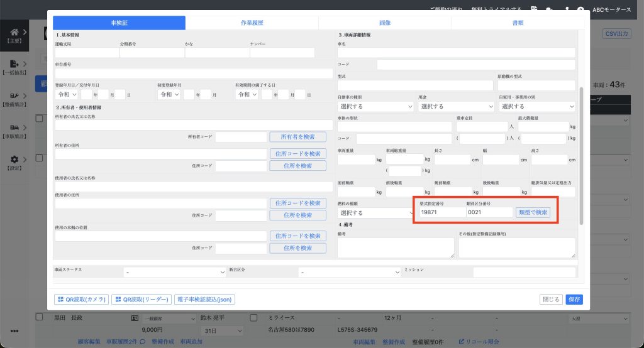Screen dimensions: 644x348
Task: Tick the checkbox beside ミライース vehicle
Action: click(254, 318)
